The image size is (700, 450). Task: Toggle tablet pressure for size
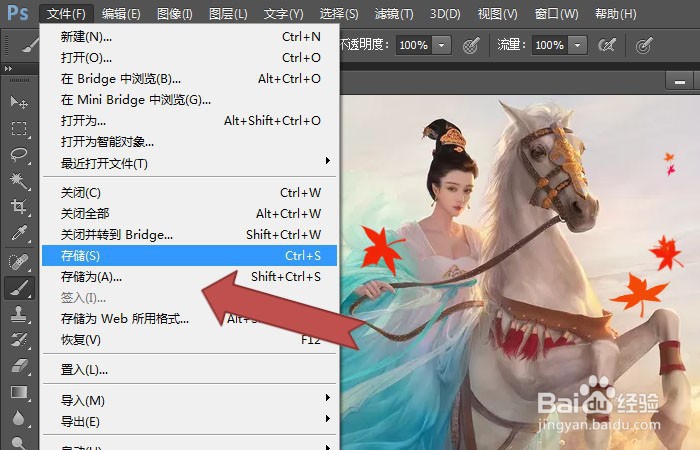(644, 45)
